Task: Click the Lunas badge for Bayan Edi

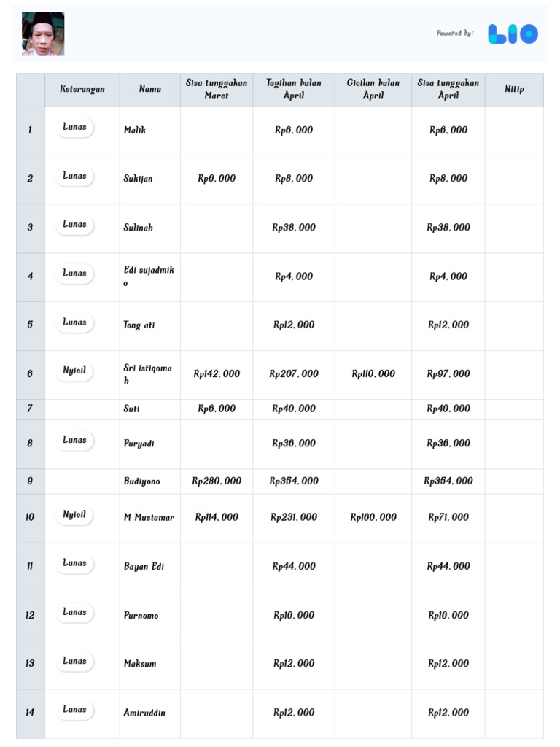Action: coord(74,563)
